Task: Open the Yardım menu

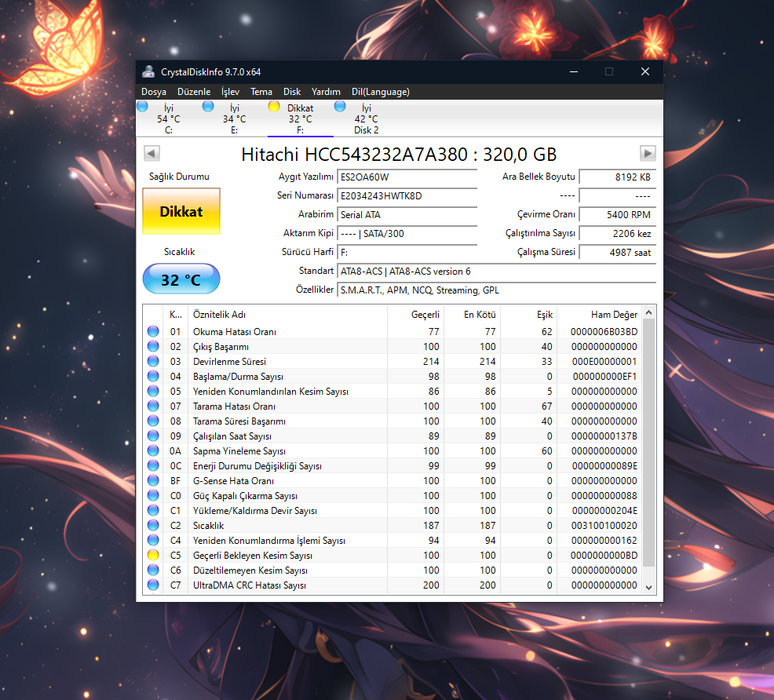Action: 326,92
